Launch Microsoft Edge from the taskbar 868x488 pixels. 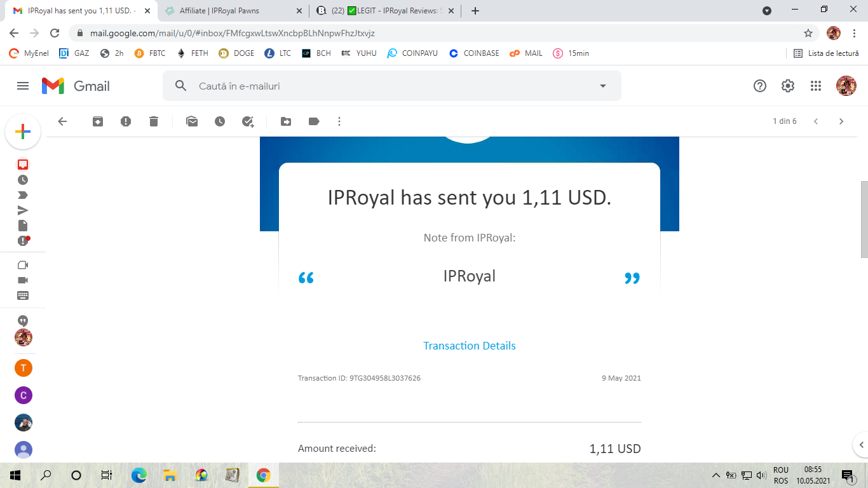click(139, 475)
